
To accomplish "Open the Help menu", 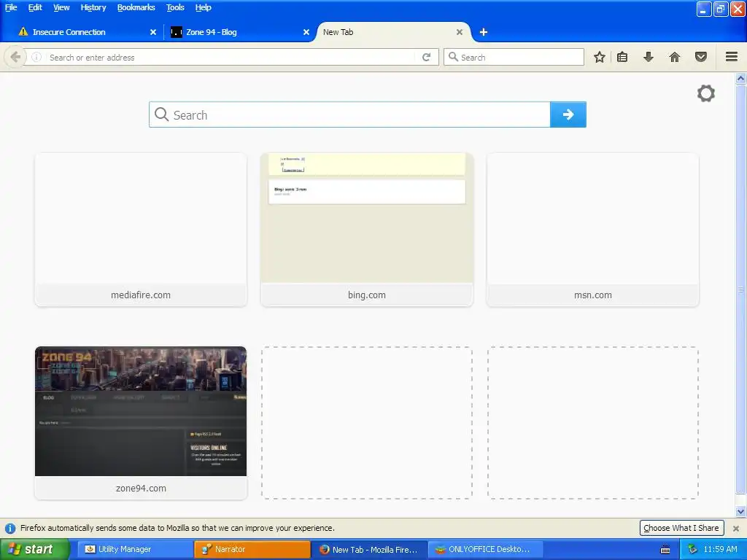I will coord(204,7).
